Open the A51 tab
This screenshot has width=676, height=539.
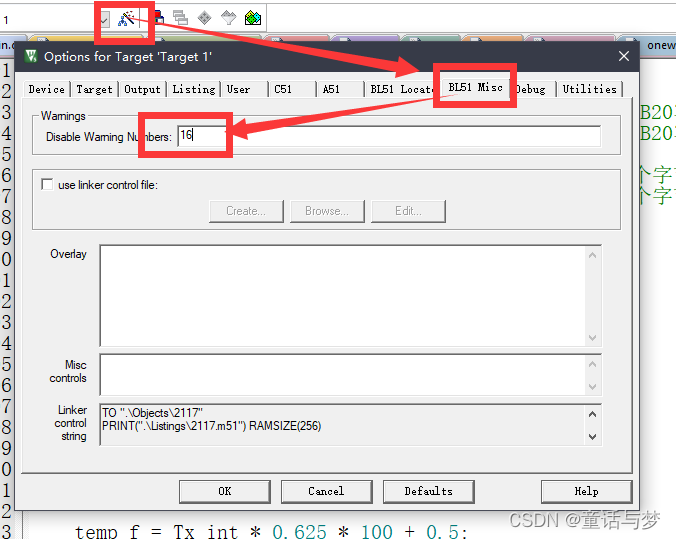(331, 89)
